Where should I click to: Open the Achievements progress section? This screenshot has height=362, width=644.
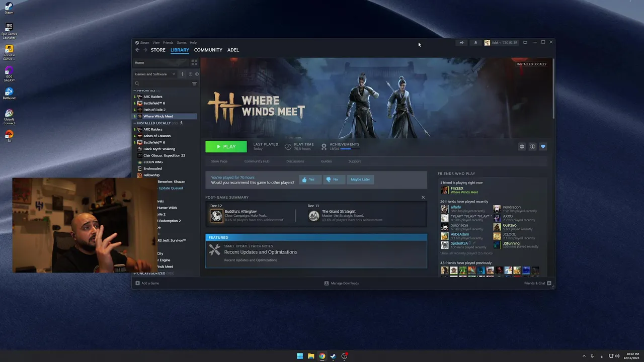[341, 146]
